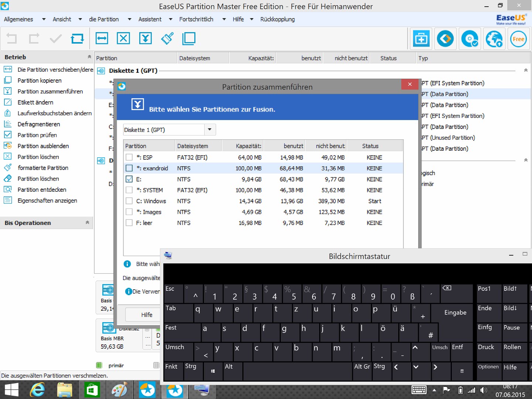The width and height of the screenshot is (532, 399).
Task: Click 'Eigenschaften anzeigen' in the sidebar
Action: [x=47, y=201]
